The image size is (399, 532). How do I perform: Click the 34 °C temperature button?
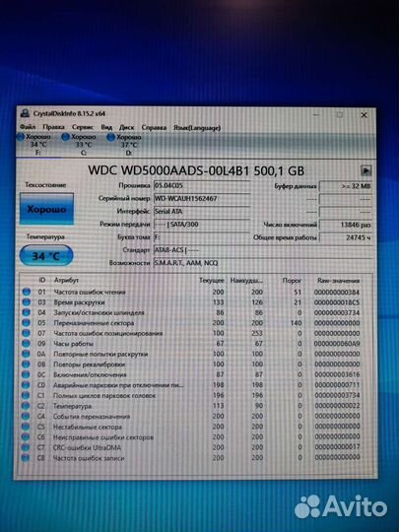click(46, 255)
